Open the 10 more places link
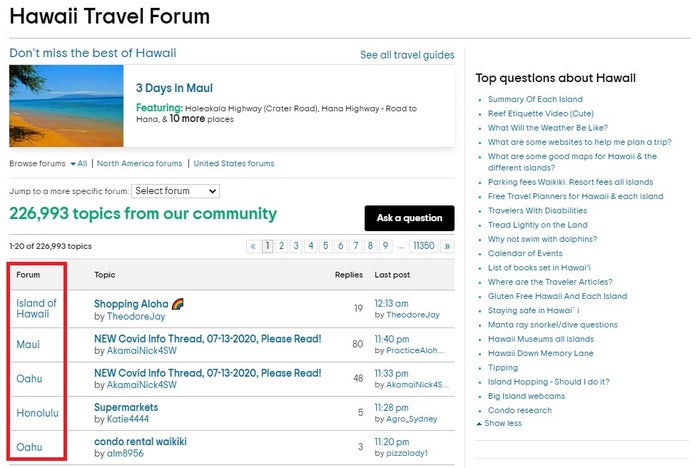 click(187, 119)
